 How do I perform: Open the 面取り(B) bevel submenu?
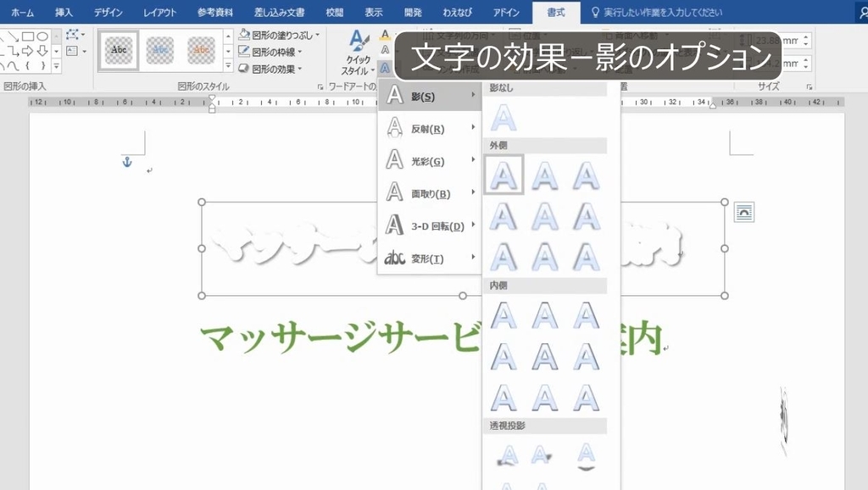(x=430, y=192)
